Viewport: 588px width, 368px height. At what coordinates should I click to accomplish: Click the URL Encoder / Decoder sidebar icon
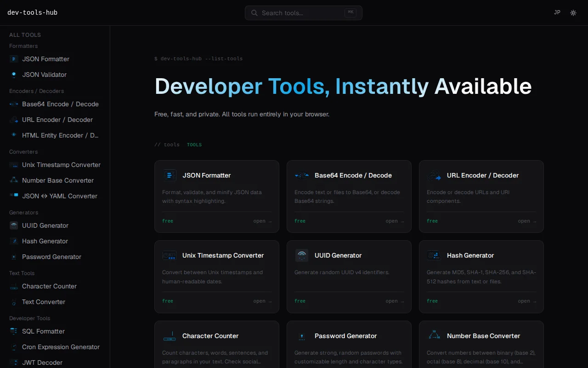pyautogui.click(x=14, y=120)
